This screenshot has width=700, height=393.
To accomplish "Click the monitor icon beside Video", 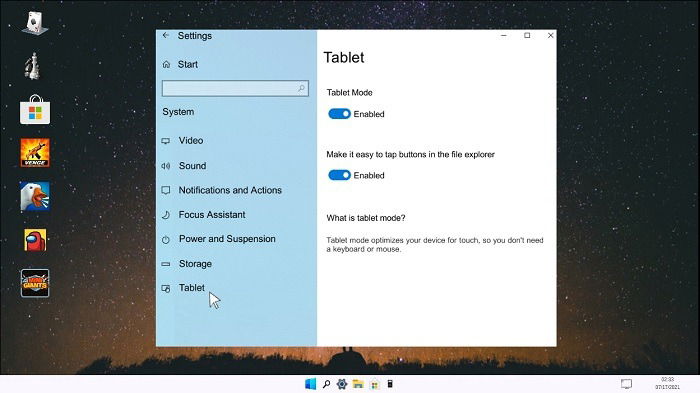I will 166,141.
